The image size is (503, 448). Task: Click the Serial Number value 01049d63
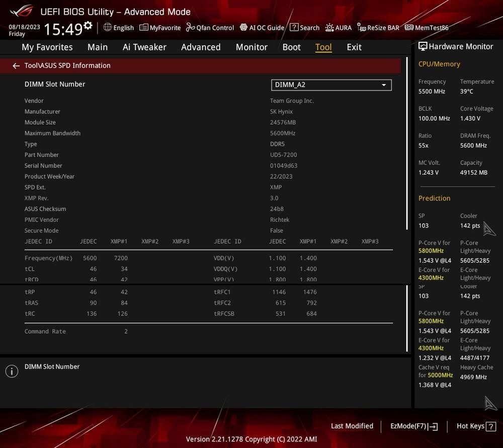(284, 166)
